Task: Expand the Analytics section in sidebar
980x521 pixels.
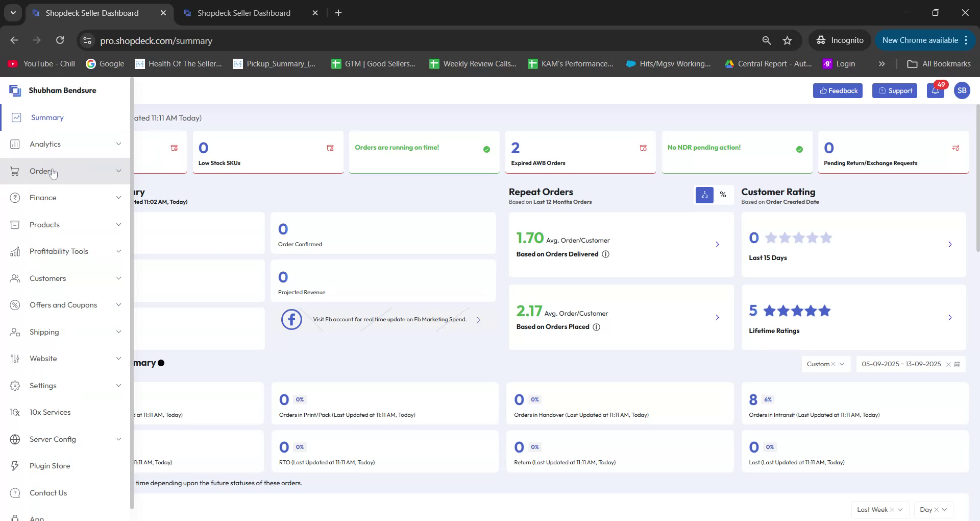Action: 118,144
